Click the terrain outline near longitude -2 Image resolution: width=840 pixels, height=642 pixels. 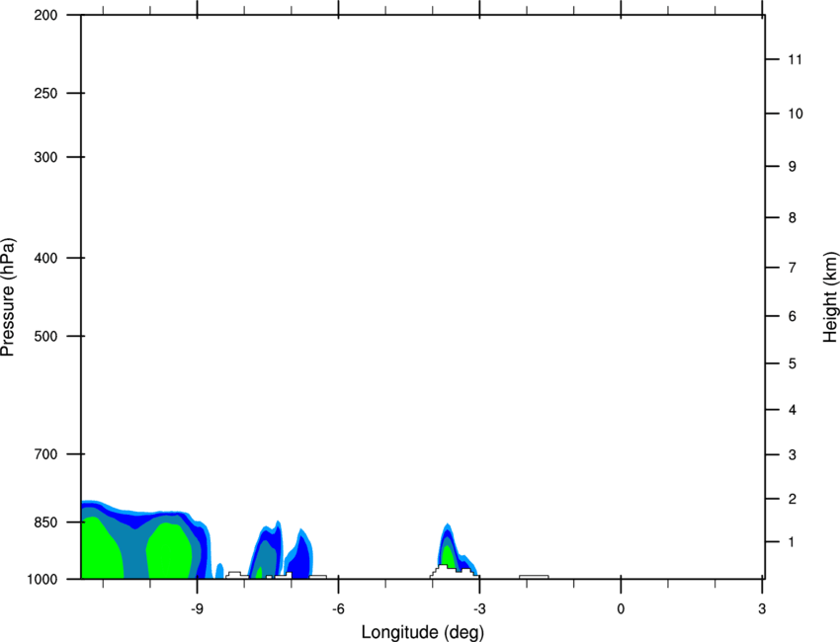(x=534, y=577)
